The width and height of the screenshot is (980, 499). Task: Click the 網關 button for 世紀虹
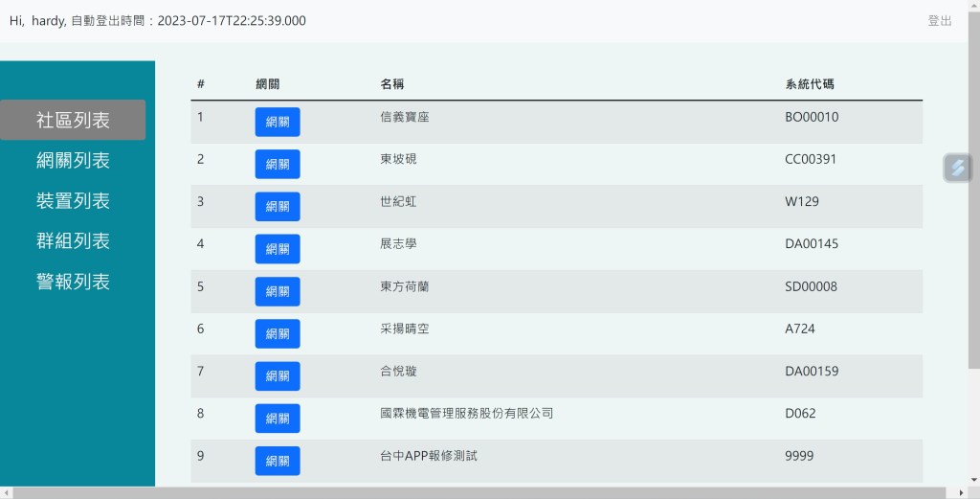(278, 206)
